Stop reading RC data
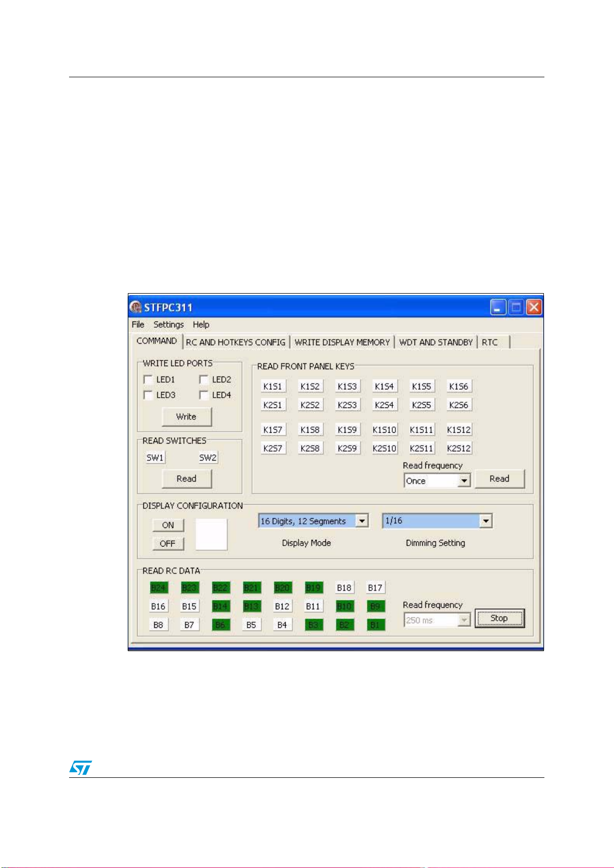Viewport: 614px width, 868px height. (499, 618)
